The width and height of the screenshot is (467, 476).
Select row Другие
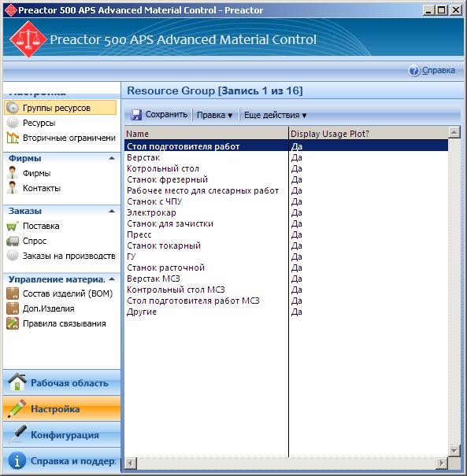click(x=286, y=312)
